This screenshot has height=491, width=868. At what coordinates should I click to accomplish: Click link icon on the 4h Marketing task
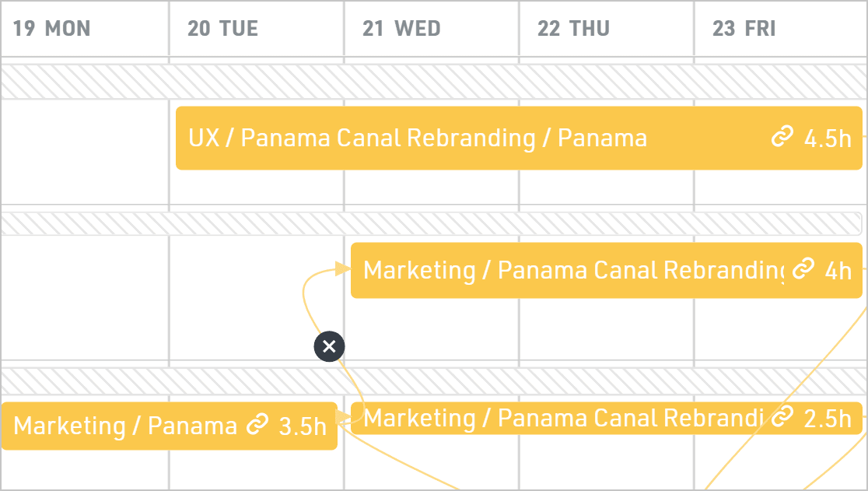[803, 270]
